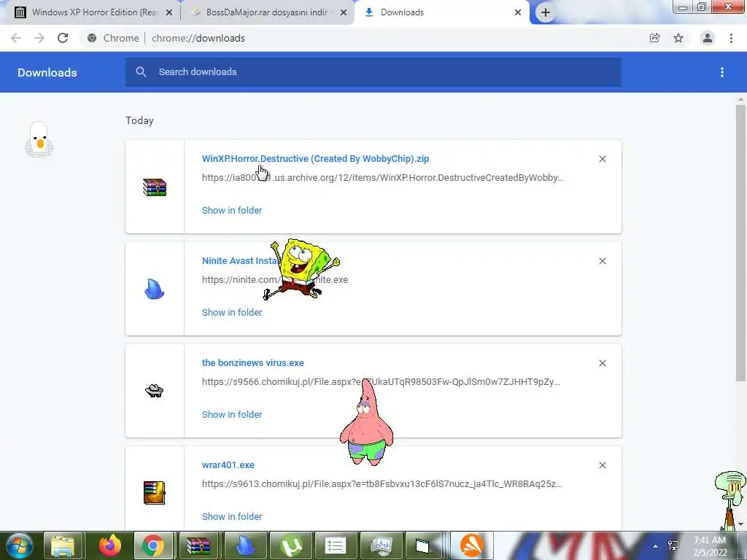Image resolution: width=747 pixels, height=560 pixels.
Task: Click the WinRAR archive icon for the zip
Action: click(x=155, y=187)
